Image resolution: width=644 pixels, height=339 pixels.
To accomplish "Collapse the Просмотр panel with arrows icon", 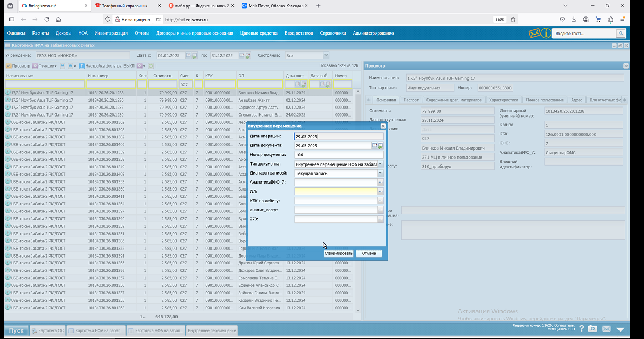I will coord(625,66).
